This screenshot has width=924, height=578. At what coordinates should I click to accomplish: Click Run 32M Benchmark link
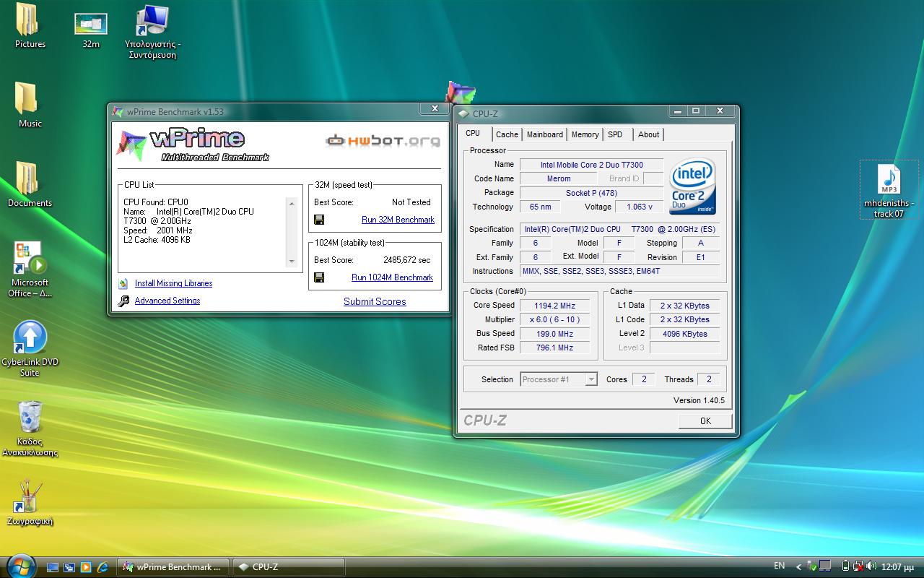tap(398, 220)
